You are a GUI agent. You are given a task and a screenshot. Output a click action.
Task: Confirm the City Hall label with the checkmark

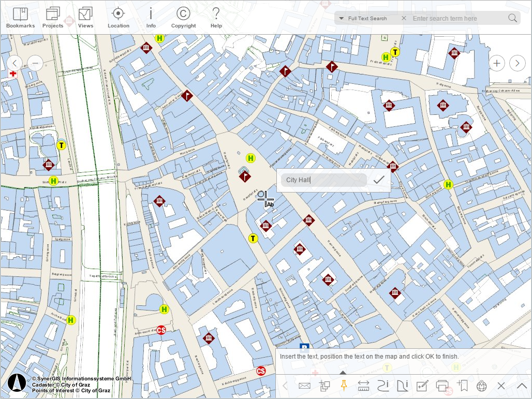point(378,180)
